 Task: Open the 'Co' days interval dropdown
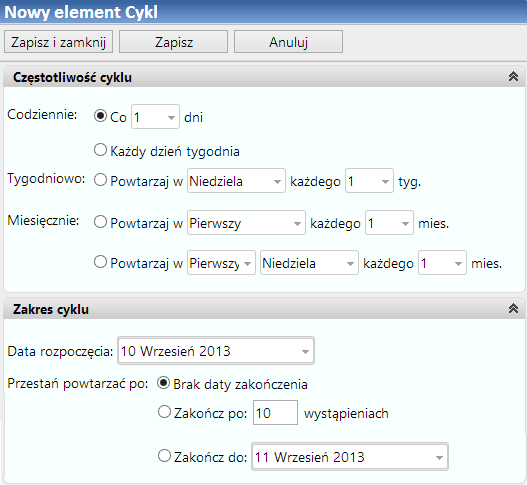[155, 117]
